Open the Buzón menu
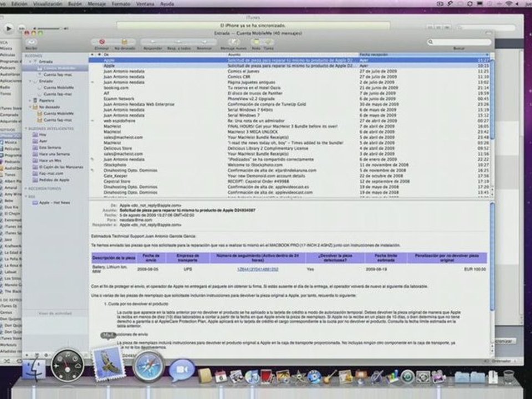The width and height of the screenshot is (532, 399). (x=75, y=4)
